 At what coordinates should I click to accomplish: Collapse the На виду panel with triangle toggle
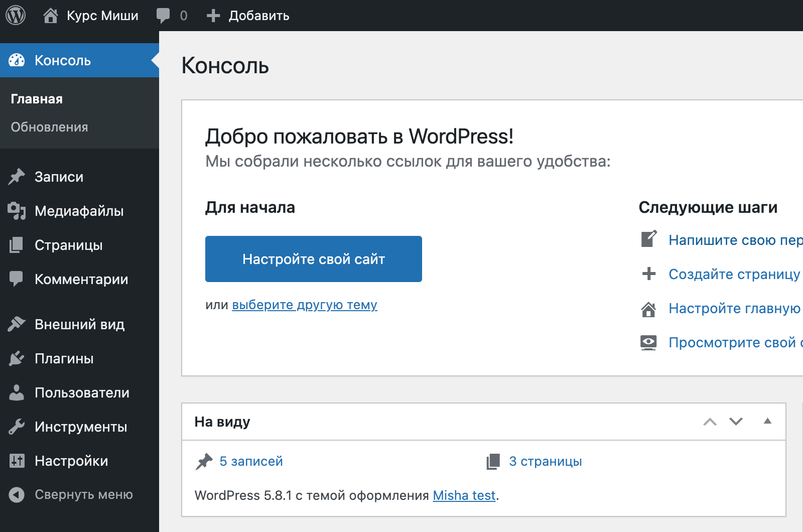click(767, 421)
